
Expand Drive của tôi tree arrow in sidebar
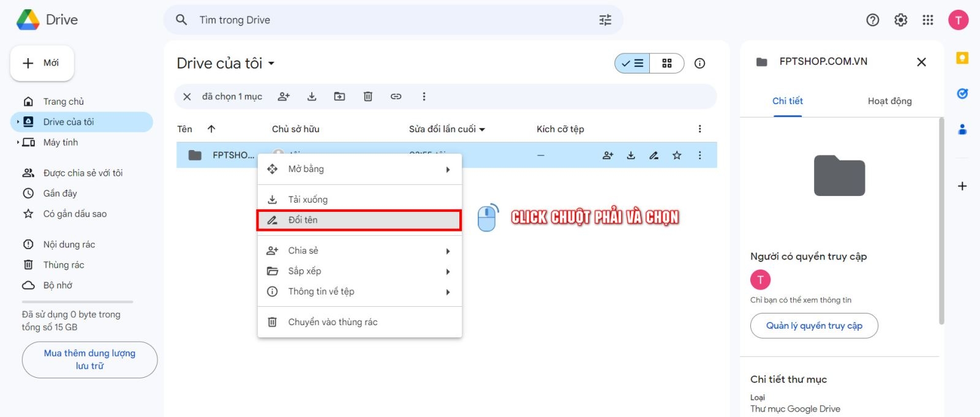[x=18, y=122]
